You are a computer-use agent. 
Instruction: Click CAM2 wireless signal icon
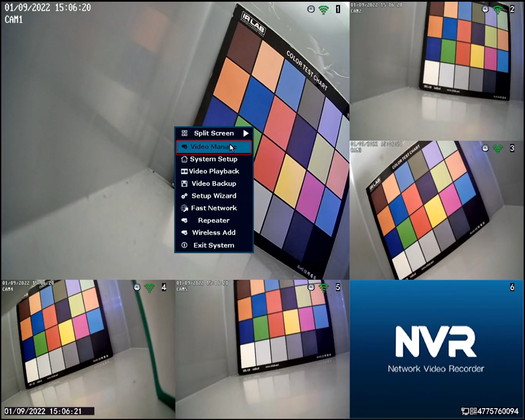(x=498, y=10)
